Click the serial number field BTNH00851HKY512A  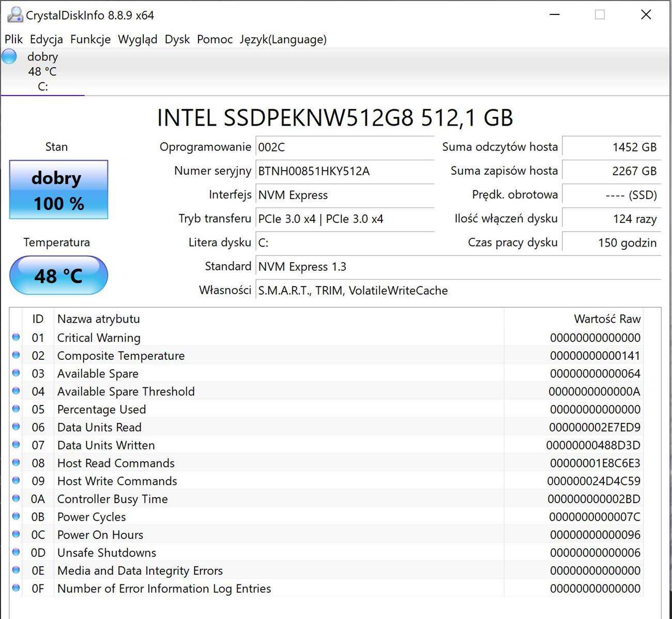[x=345, y=171]
